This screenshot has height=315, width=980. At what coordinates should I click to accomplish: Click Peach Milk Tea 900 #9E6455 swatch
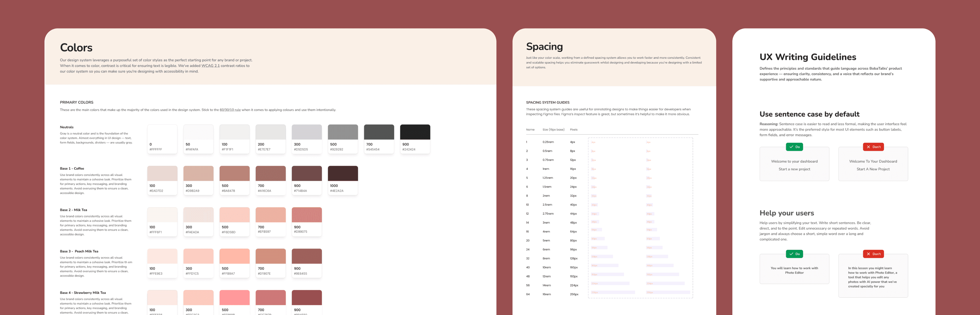point(306,263)
